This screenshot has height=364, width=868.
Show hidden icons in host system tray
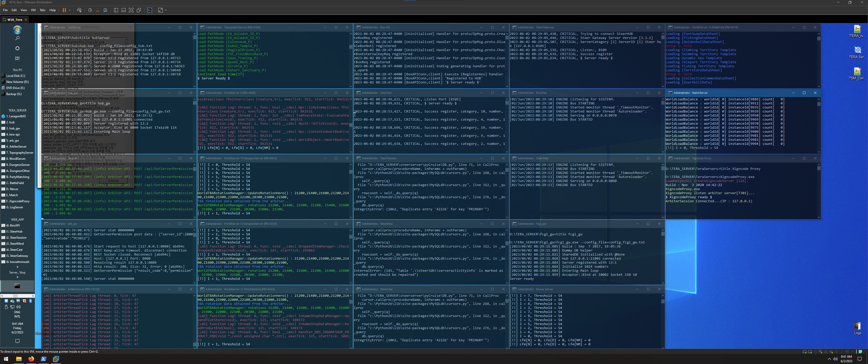[x=829, y=359]
